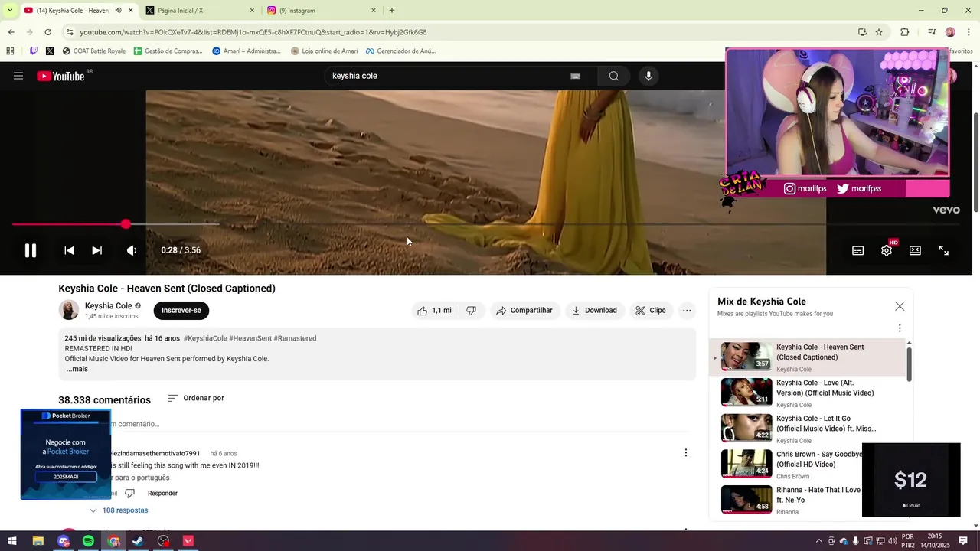
Task: Bookmark this page with star icon
Action: click(879, 32)
